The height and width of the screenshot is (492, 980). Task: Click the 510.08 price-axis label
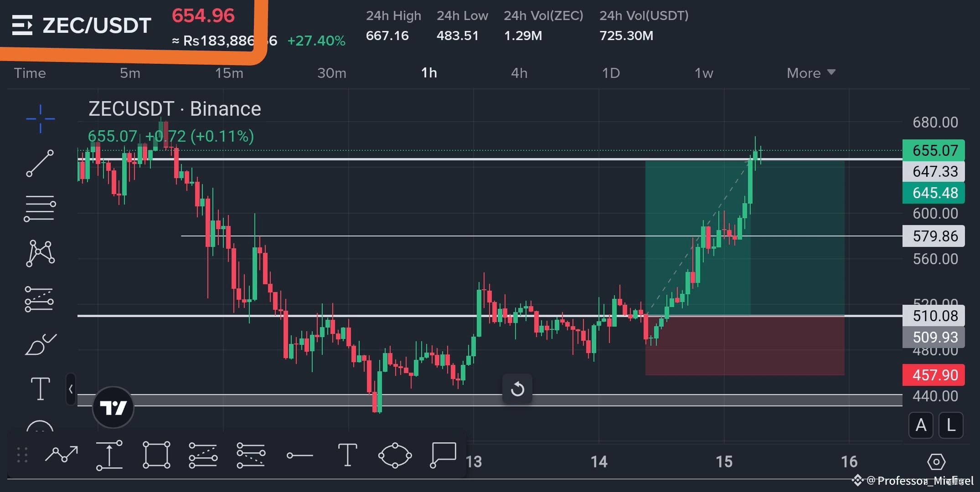(x=934, y=316)
